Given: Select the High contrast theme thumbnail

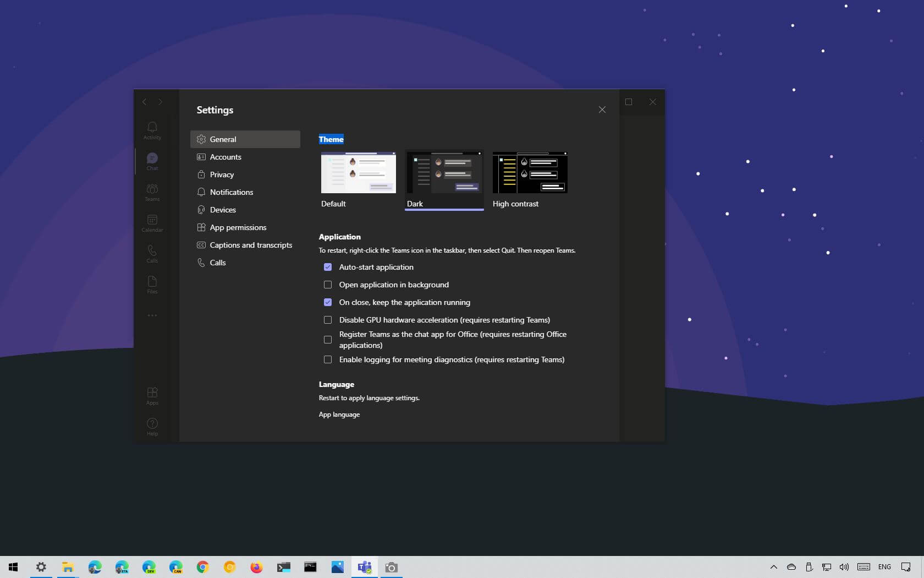Looking at the screenshot, I should pyautogui.click(x=530, y=173).
